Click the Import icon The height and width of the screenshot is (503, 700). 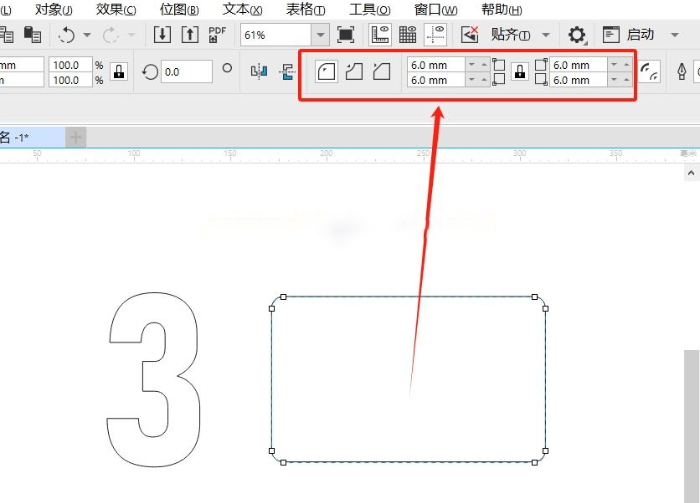[163, 35]
